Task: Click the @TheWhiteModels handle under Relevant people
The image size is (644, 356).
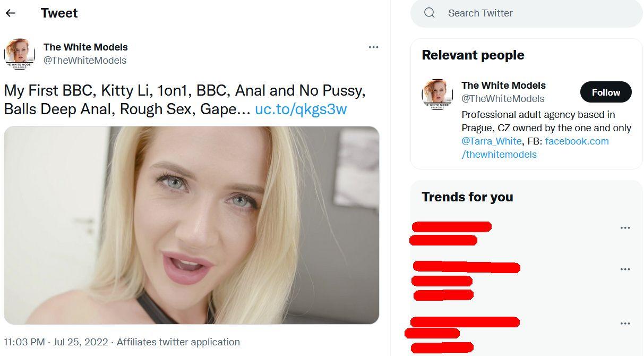Action: click(x=503, y=99)
